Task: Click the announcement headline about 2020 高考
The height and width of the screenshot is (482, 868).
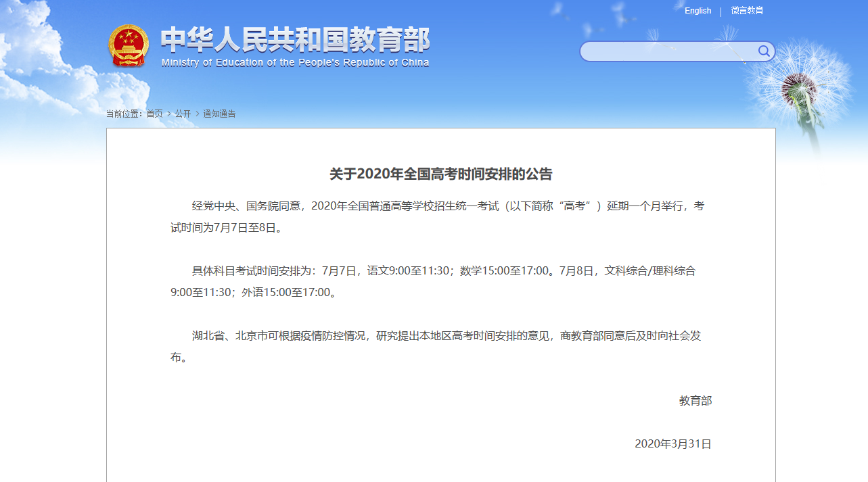Action: (440, 174)
